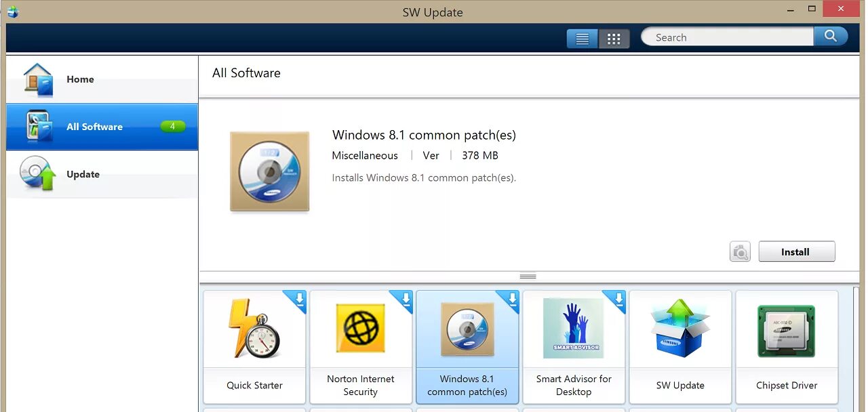
Task: Click the large Samsung disc package image
Action: (x=270, y=171)
